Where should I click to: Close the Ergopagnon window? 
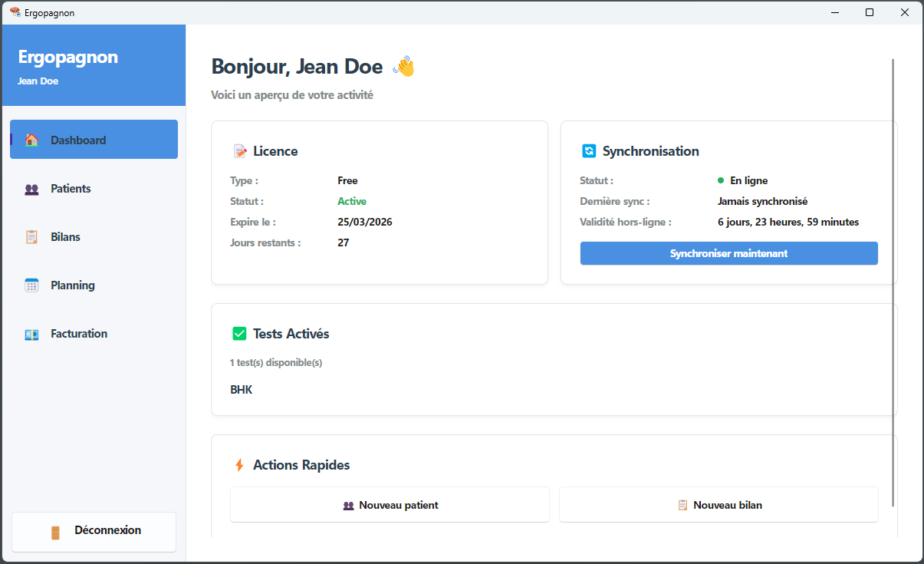(x=905, y=12)
